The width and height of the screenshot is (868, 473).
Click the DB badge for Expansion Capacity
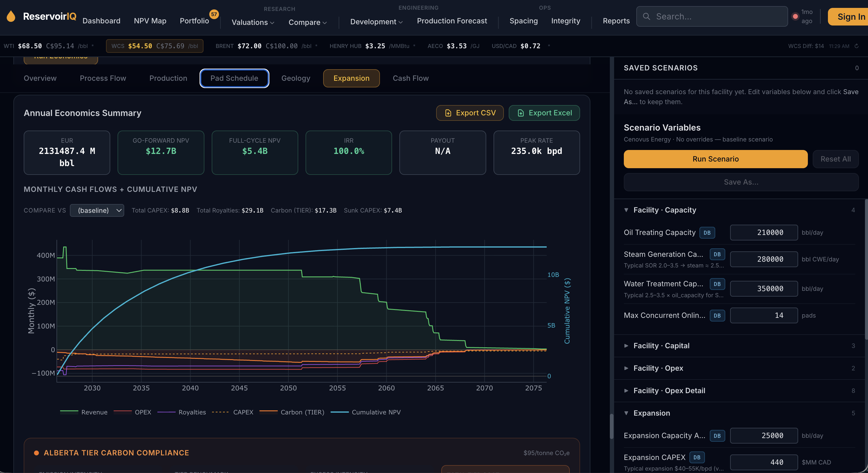tap(717, 436)
